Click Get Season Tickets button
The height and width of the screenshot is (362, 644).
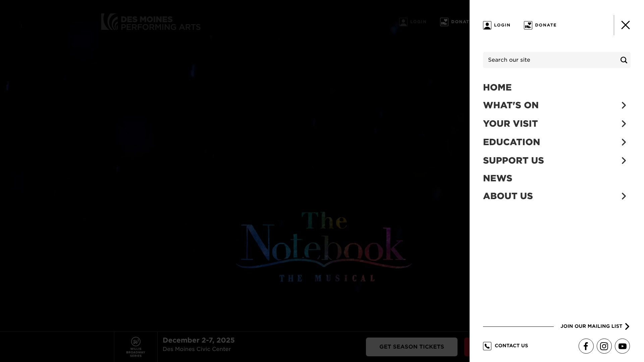412,347
